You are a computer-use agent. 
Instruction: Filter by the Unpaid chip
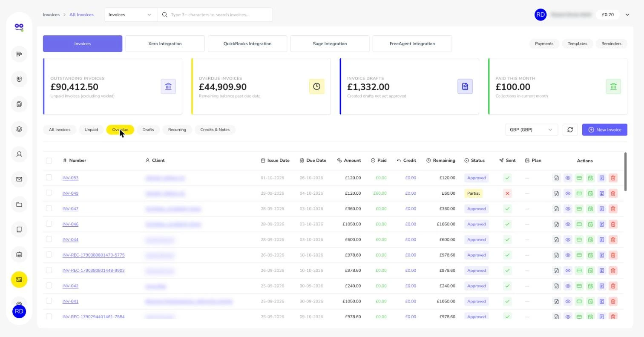pos(91,130)
